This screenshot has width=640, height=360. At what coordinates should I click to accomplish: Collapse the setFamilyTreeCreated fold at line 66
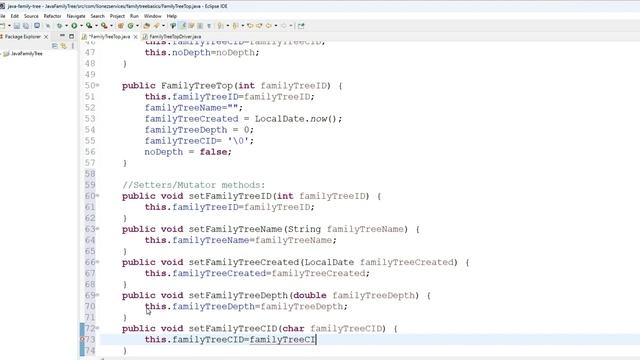98,262
